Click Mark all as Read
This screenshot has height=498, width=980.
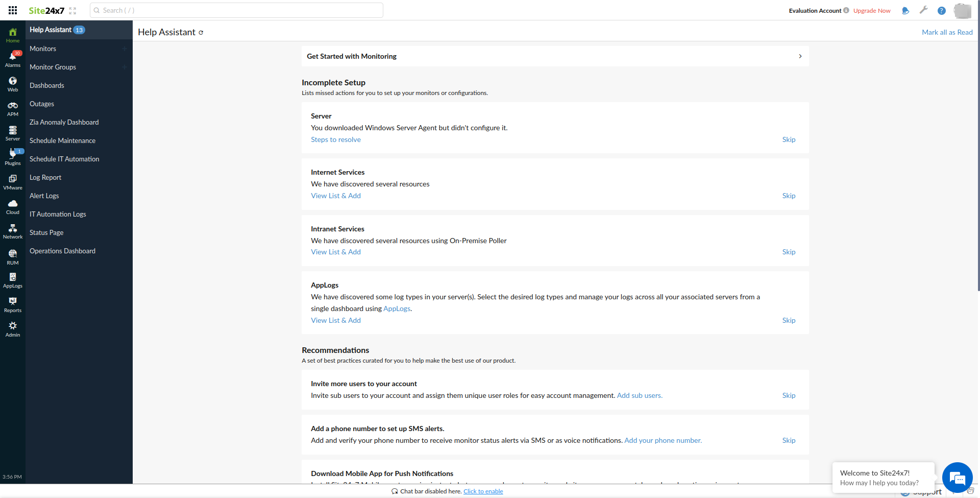point(947,32)
